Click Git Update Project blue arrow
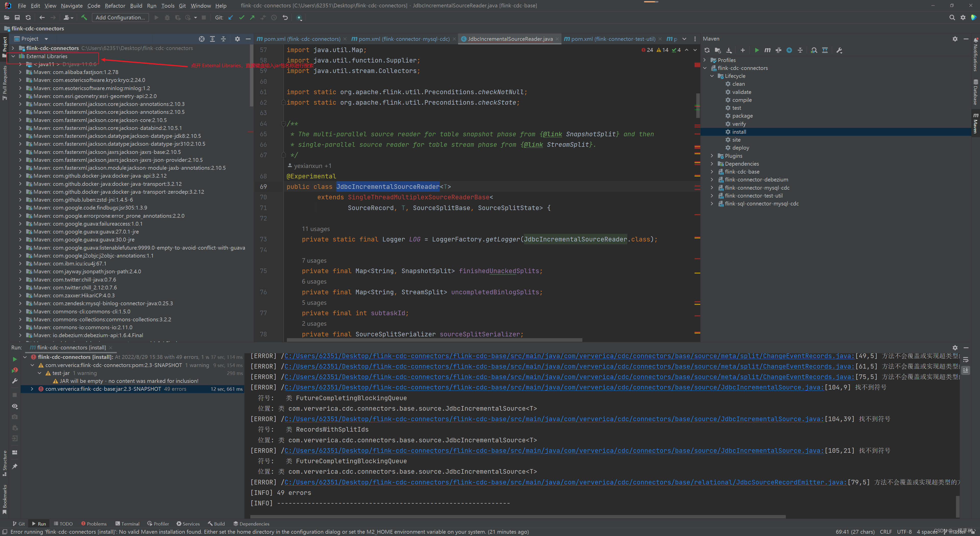The image size is (980, 536). [230, 18]
